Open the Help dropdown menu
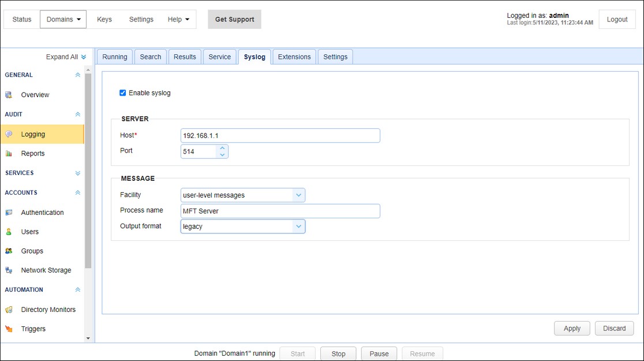This screenshot has width=644, height=361. 179,19
